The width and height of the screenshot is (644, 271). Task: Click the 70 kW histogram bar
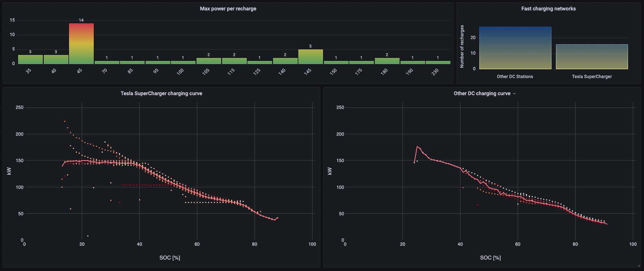(107, 62)
